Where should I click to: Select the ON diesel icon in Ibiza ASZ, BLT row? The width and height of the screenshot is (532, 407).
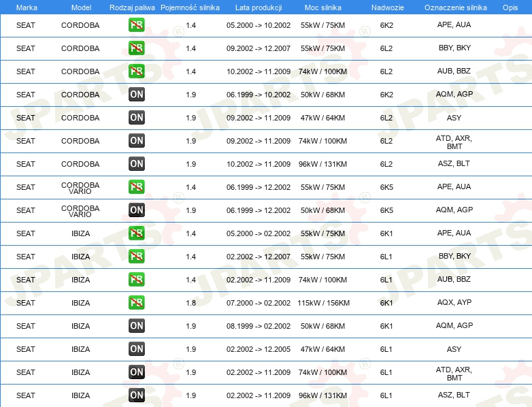pyautogui.click(x=136, y=395)
